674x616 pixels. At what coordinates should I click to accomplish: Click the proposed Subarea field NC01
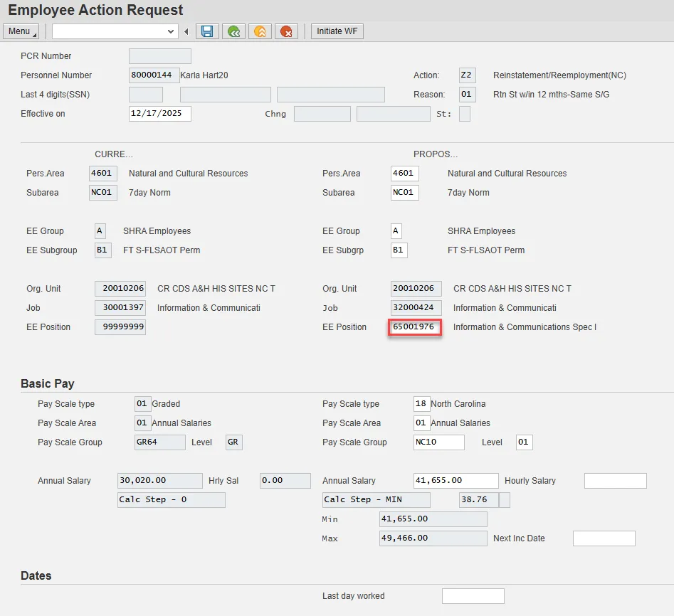404,193
